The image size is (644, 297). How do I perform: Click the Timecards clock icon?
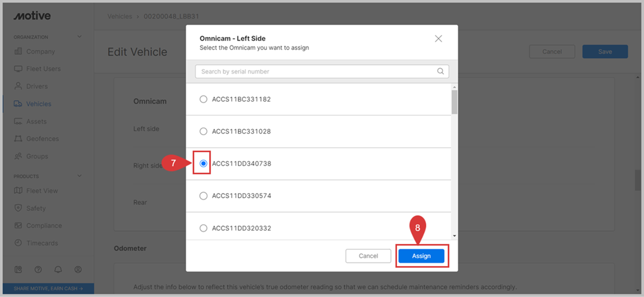click(18, 243)
